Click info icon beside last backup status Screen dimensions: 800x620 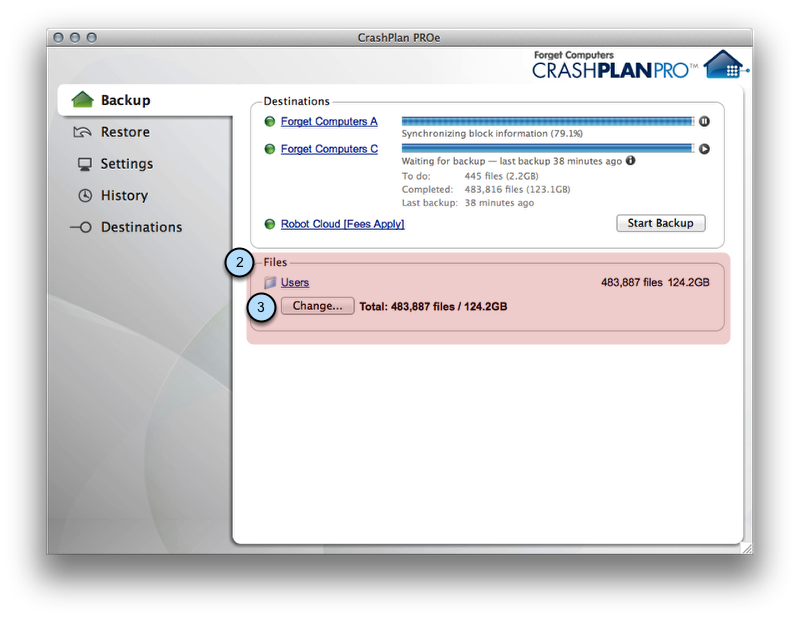(631, 161)
